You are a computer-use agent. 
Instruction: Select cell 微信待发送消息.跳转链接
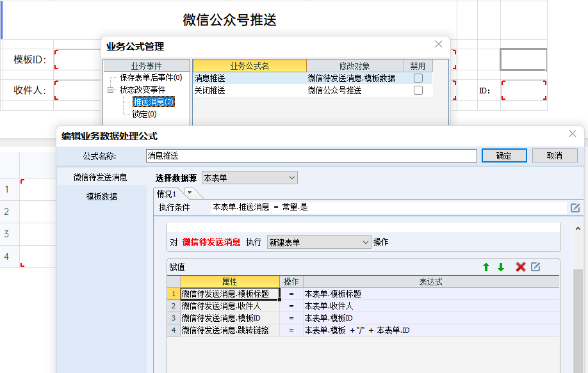coord(230,330)
